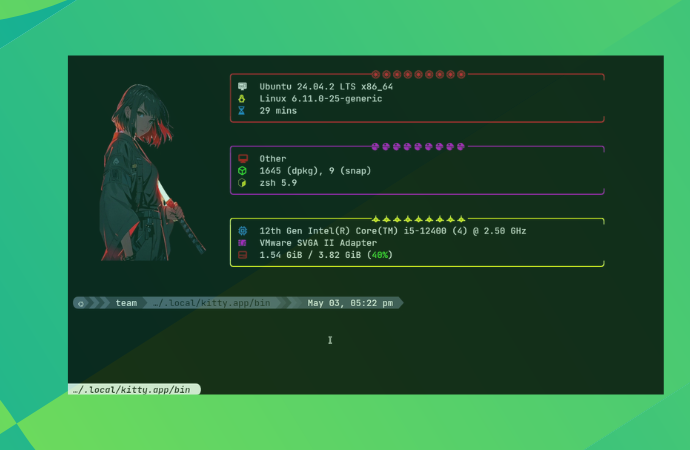Click the green package cube icon beside 1645 (dpkg)

tap(242, 171)
